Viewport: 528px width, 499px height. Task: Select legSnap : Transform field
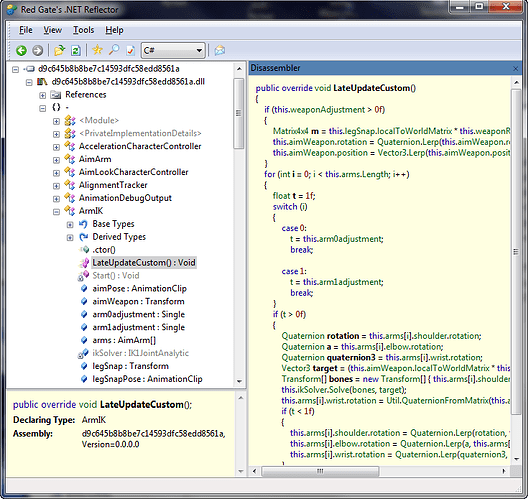point(131,366)
